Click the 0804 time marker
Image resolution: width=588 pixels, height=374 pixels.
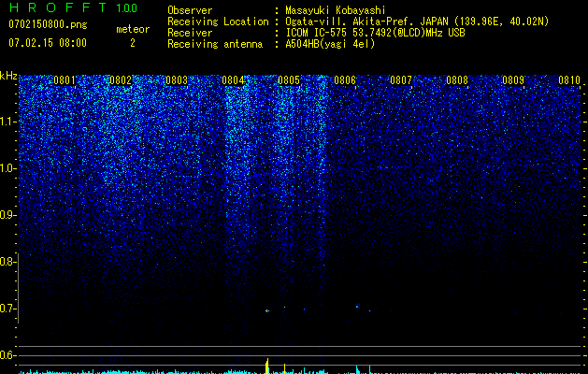pos(233,80)
